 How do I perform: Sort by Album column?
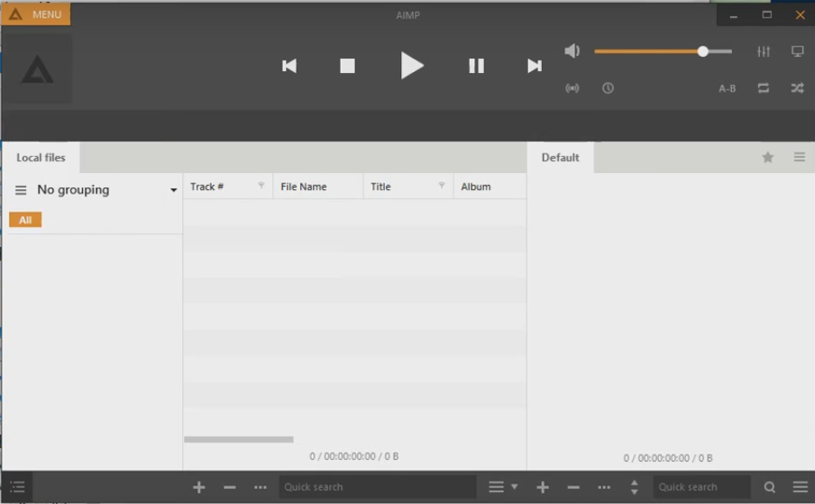[476, 187]
